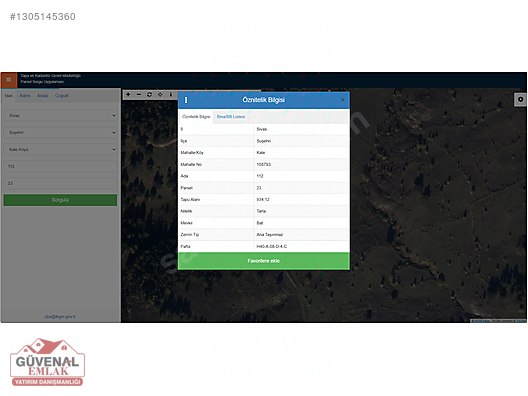
Task: Click the Mahalle/Köy label in table
Action: click(x=192, y=153)
